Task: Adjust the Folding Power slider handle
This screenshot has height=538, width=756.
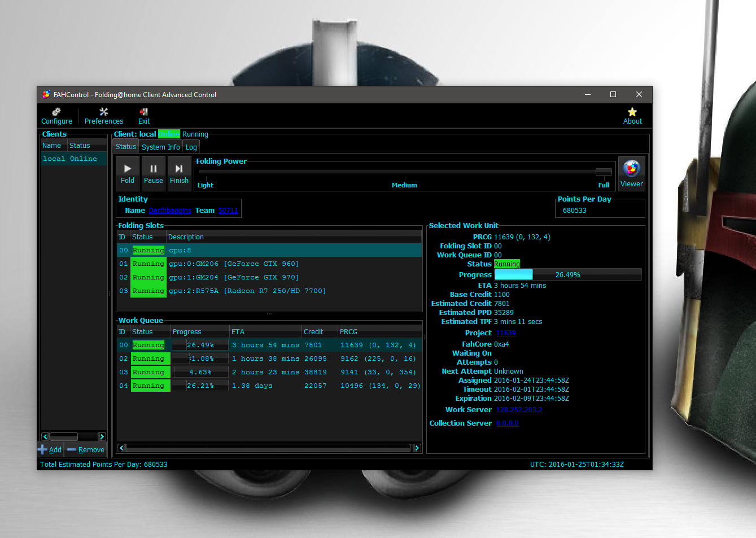Action: [x=604, y=172]
